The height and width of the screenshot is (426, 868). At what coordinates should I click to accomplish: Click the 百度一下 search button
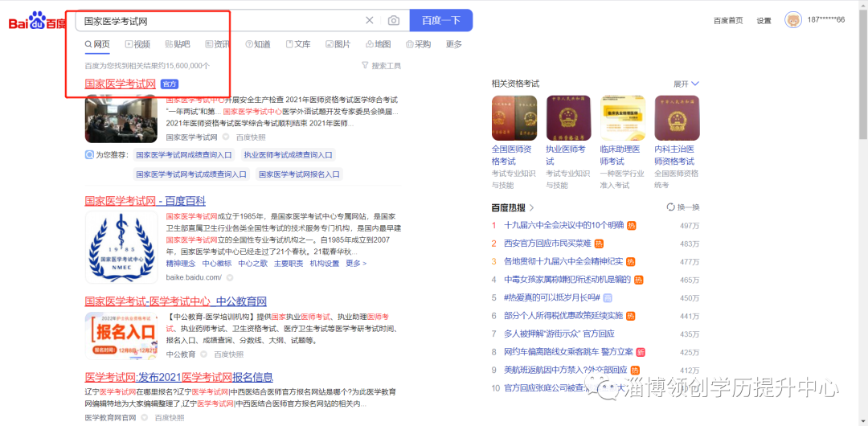tap(441, 21)
